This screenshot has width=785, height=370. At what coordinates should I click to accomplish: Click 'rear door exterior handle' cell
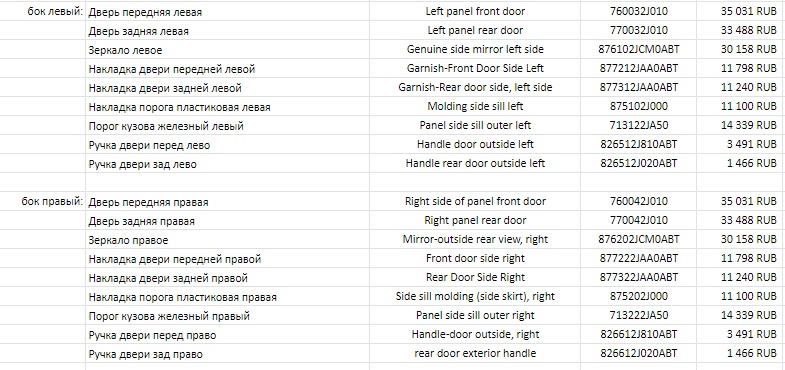(x=475, y=354)
